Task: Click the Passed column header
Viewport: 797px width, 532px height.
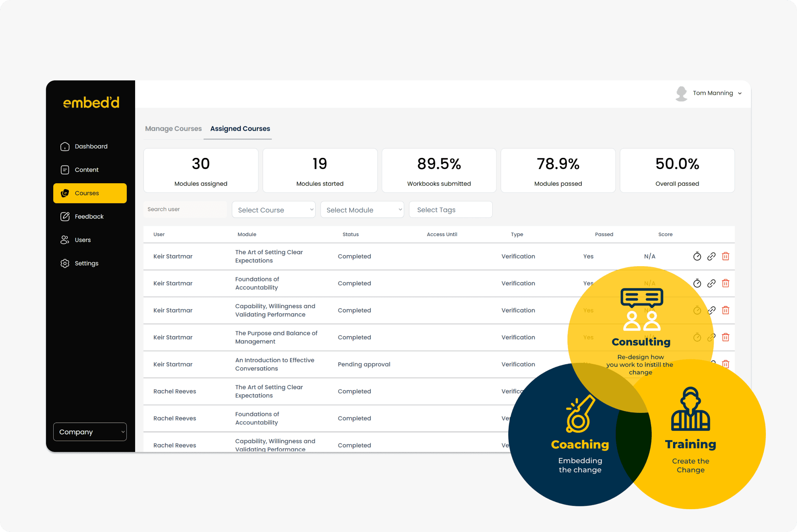Action: coord(604,234)
